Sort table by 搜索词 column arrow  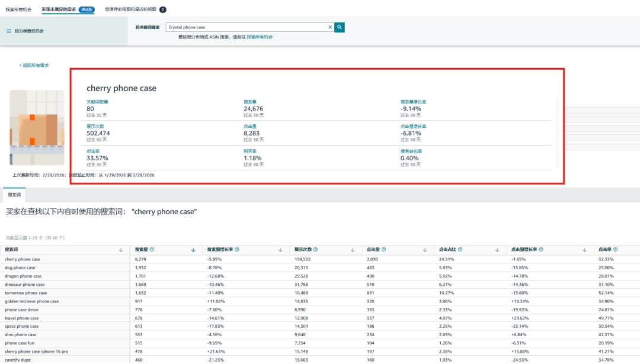[121, 250]
